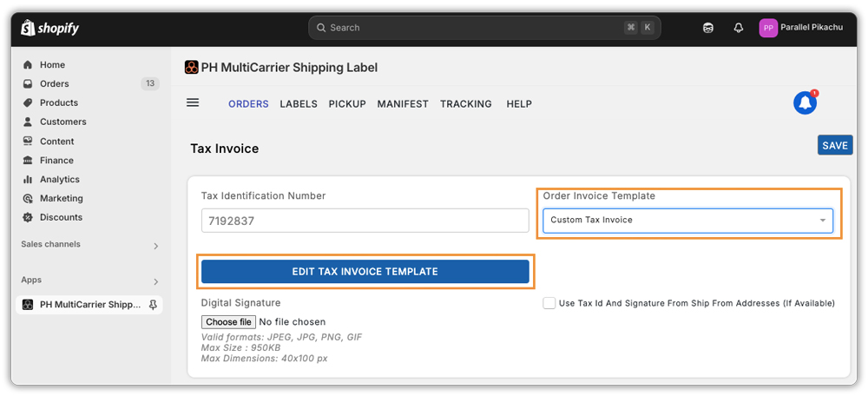Switch to the ORDERS tab
868x396 pixels.
[248, 103]
